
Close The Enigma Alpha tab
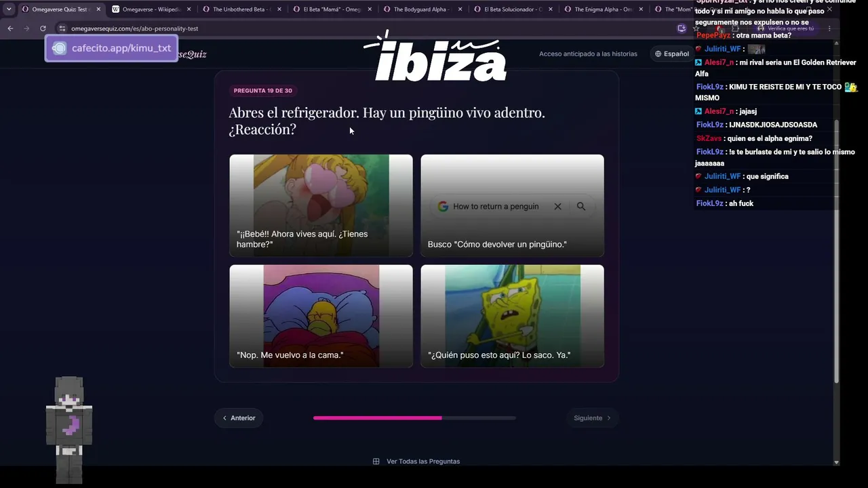[x=641, y=9]
